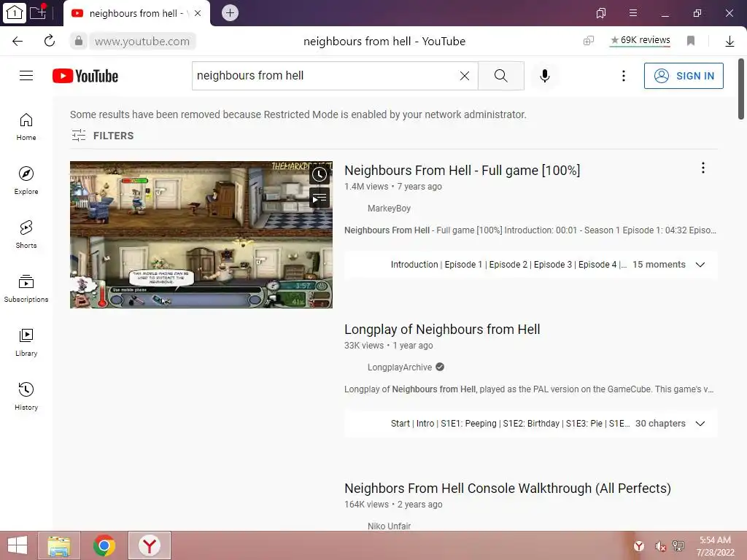The width and height of the screenshot is (747, 560).
Task: Open File Explorer from the taskbar
Action: point(59,545)
